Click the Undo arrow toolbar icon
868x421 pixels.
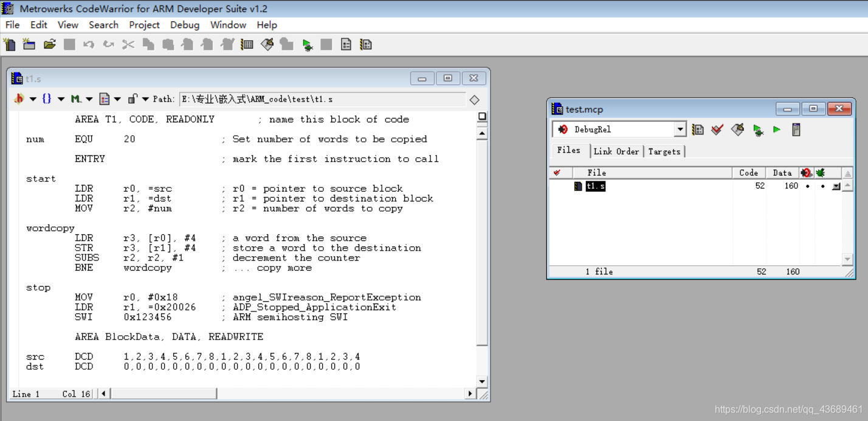point(89,44)
